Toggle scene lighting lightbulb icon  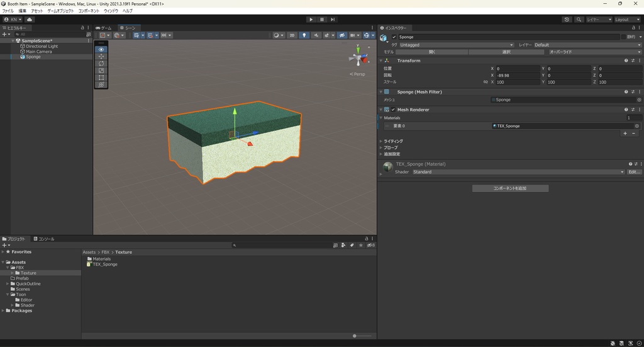click(304, 35)
